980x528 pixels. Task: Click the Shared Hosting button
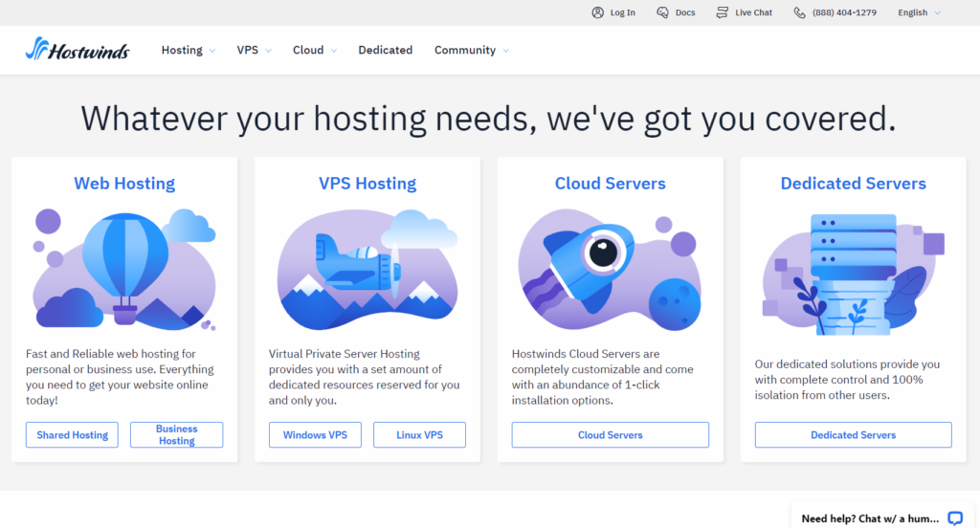[72, 435]
